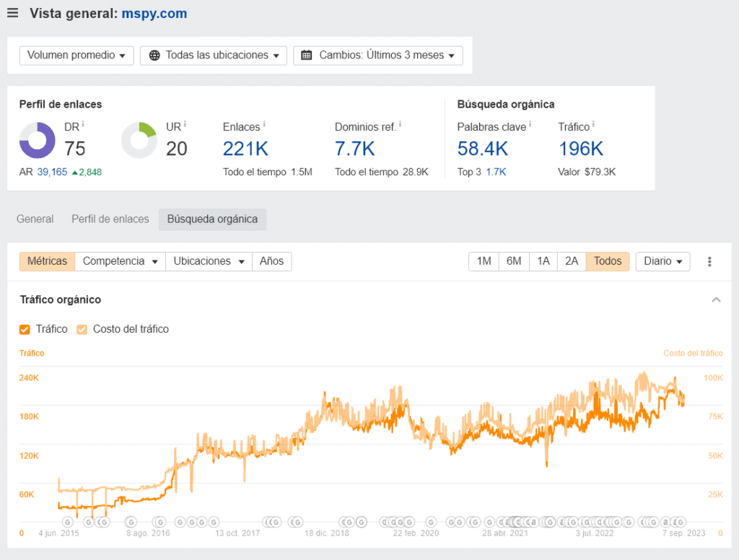739x560 pixels.
Task: Set the chart range to 2A
Action: [572, 262]
